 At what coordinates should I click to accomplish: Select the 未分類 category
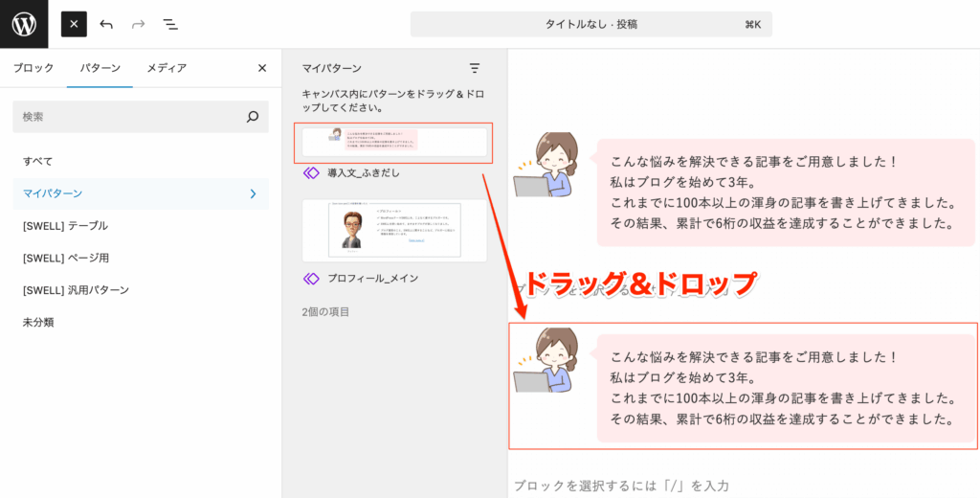coord(38,322)
